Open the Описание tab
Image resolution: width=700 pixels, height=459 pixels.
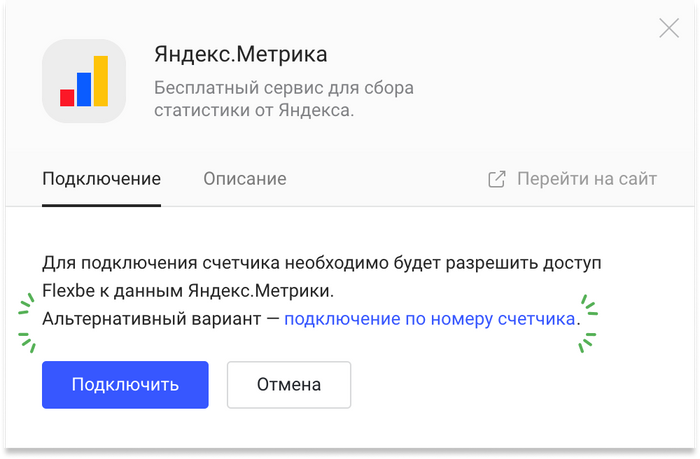point(245,179)
